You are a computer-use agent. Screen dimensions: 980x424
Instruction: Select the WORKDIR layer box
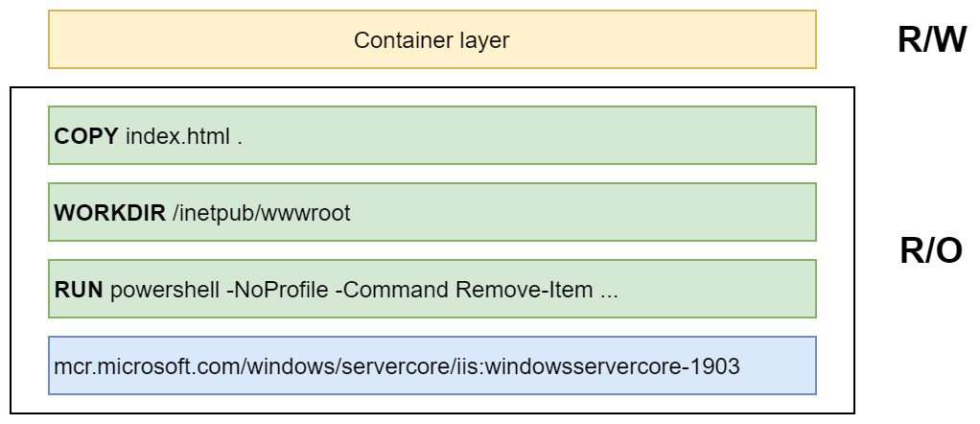coord(432,212)
